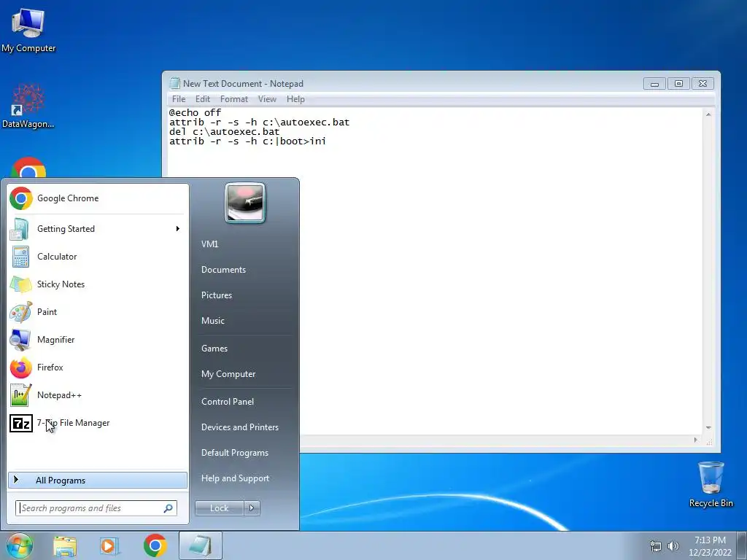
Task: Select Chrome desktop shortcut behind Start menu
Action: (x=28, y=168)
